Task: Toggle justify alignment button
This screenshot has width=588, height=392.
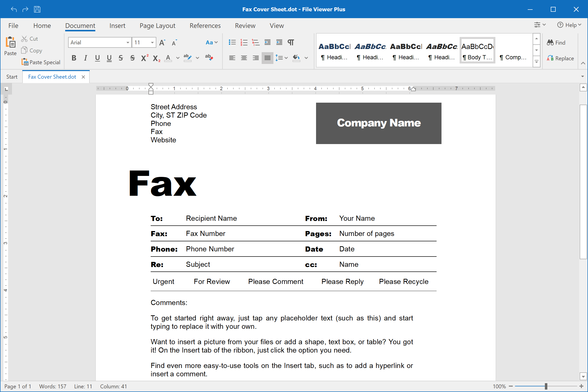Action: tap(267, 58)
